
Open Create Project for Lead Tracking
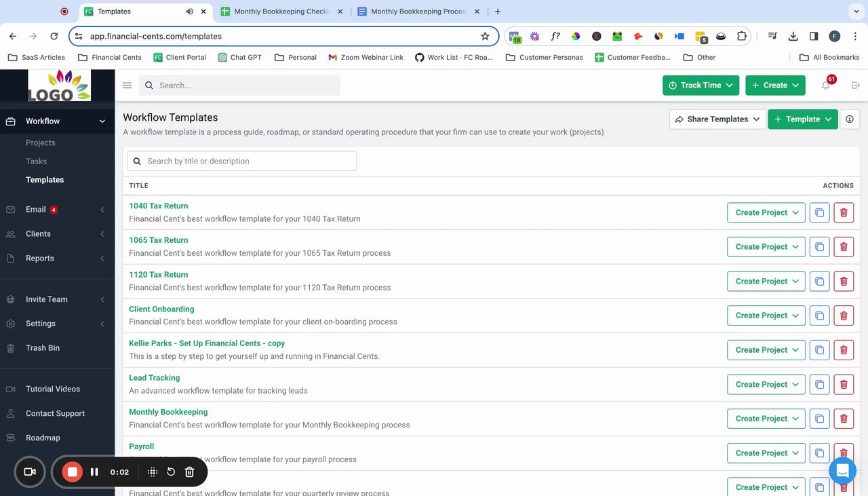[766, 384]
